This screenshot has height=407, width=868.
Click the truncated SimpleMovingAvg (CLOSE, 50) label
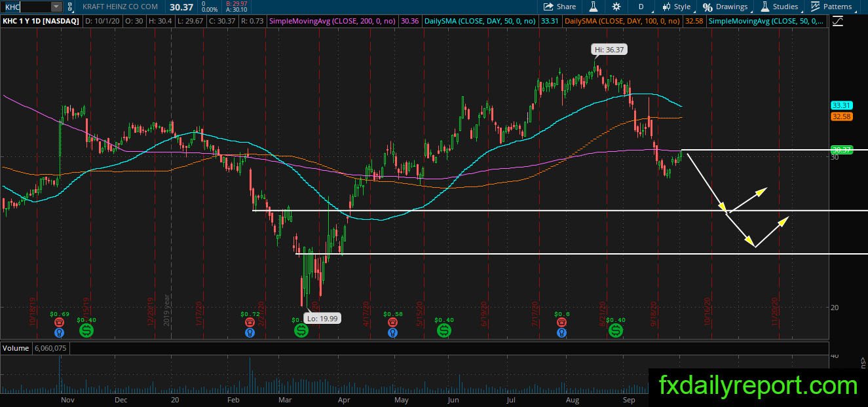point(766,21)
